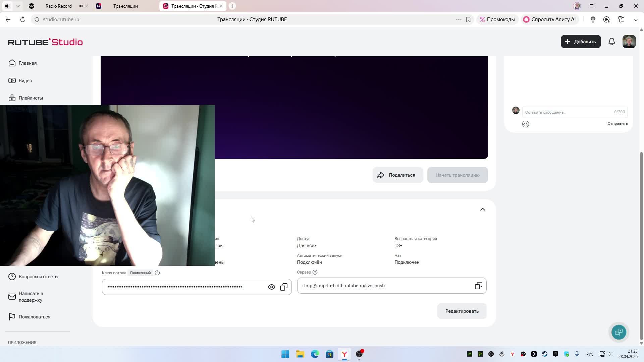This screenshot has width=644, height=362.
Task: Click the Добавить button
Action: coord(580,42)
